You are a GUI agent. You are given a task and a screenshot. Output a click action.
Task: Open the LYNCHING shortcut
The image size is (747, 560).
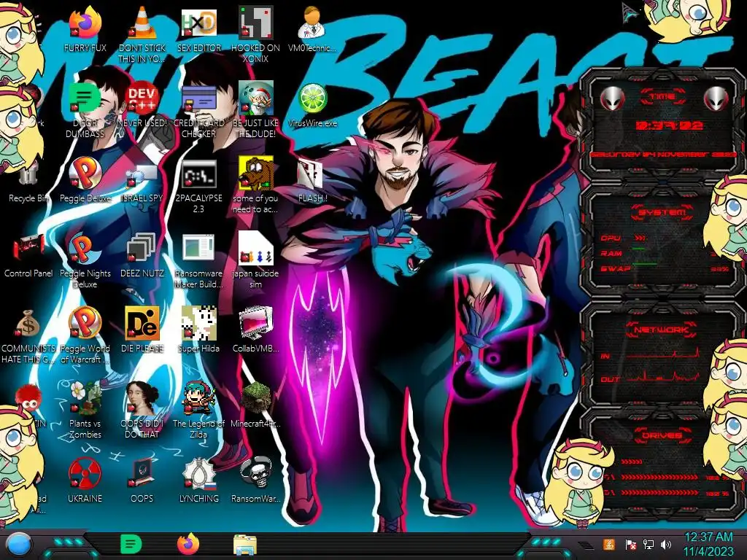(199, 475)
